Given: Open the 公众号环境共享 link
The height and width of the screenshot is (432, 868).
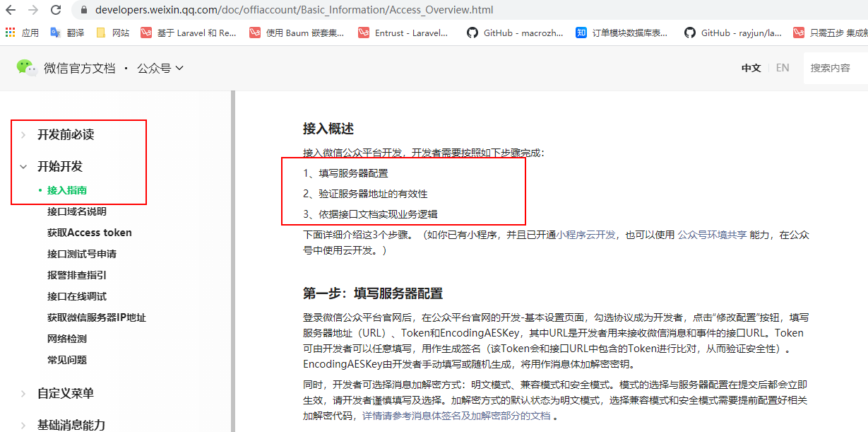Looking at the screenshot, I should click(713, 235).
